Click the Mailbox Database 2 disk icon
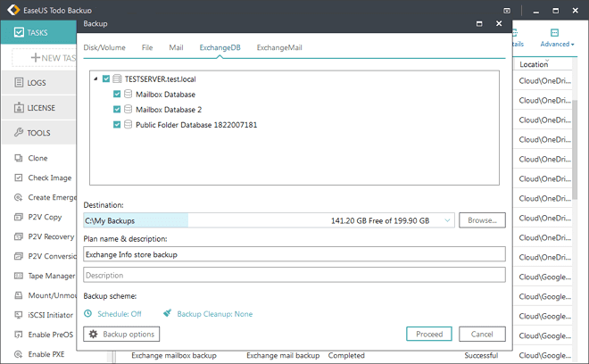Screen dimensions: 589x364 129,110
